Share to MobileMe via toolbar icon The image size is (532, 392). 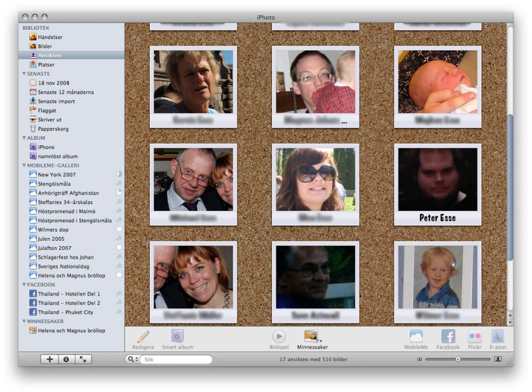coord(416,337)
